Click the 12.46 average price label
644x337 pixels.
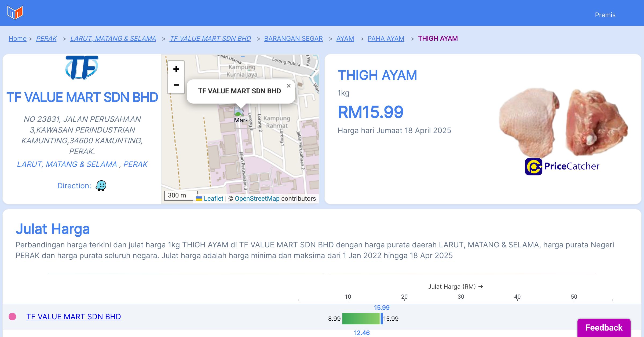point(362,333)
